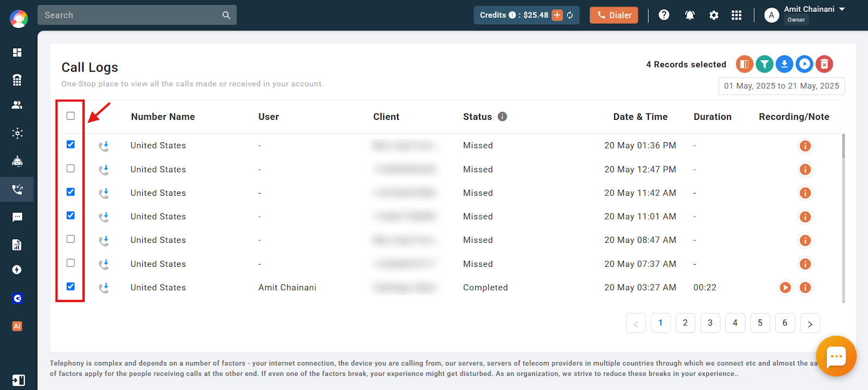The image size is (868, 390).
Task: Open info for 11:42 AM call
Action: click(x=805, y=193)
